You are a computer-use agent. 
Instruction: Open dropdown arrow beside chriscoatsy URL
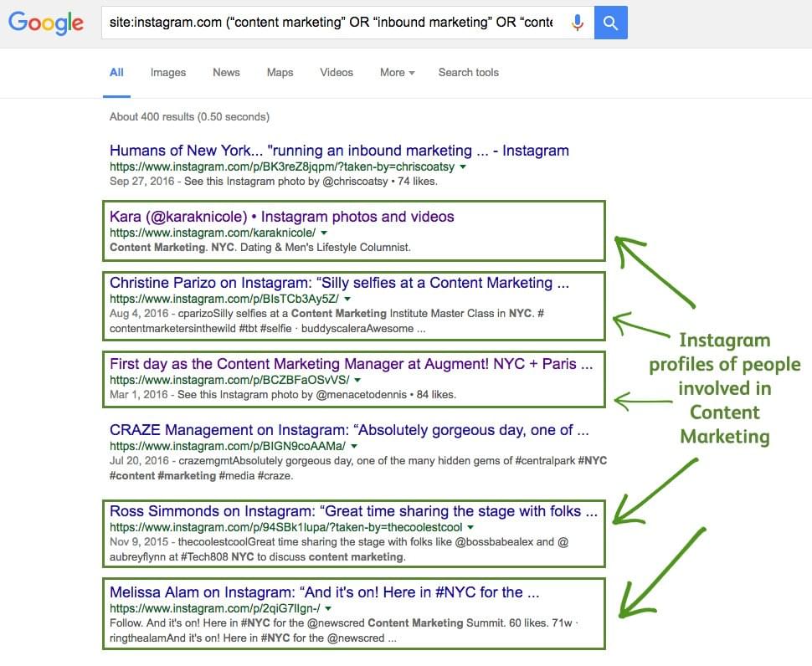[463, 166]
